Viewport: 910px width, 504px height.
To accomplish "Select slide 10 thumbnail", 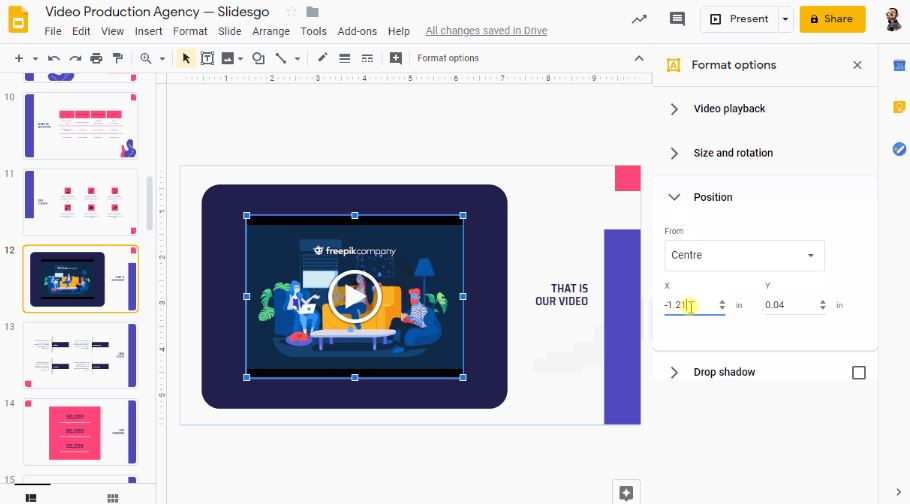I will 81,125.
